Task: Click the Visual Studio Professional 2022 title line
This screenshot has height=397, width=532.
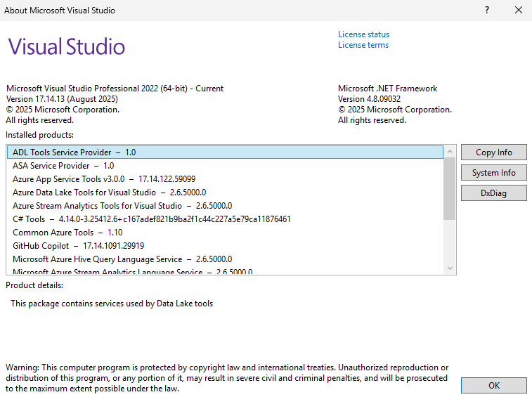Action: pos(115,89)
